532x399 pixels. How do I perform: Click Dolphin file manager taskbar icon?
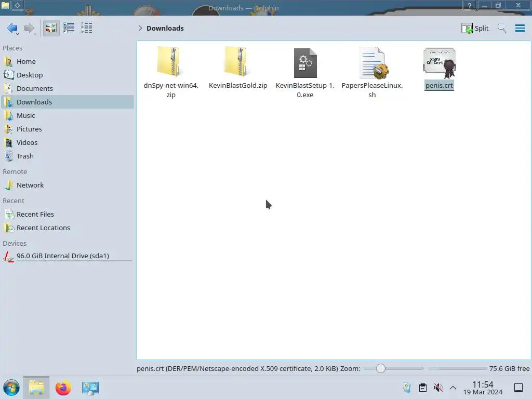pyautogui.click(x=36, y=388)
